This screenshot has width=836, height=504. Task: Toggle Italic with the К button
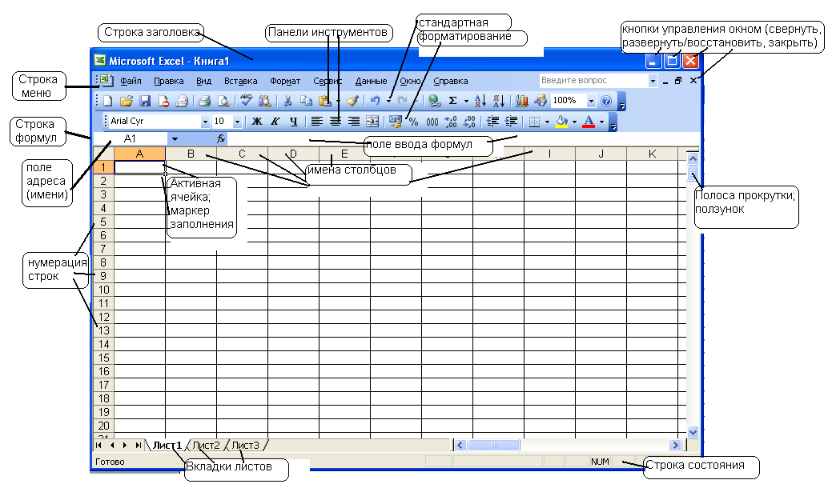point(275,122)
